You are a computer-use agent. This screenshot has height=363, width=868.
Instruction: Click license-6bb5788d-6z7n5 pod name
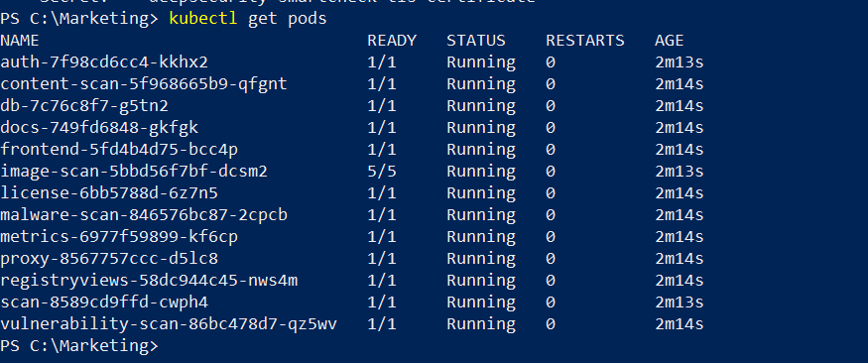(x=109, y=193)
